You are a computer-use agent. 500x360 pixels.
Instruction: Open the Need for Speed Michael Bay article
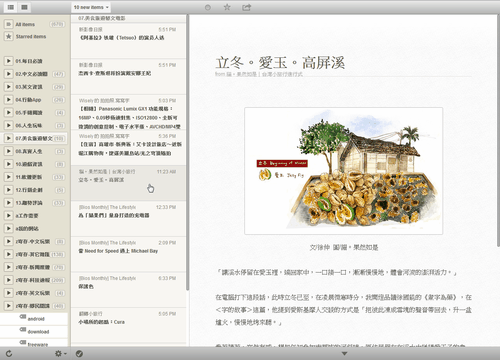128,254
